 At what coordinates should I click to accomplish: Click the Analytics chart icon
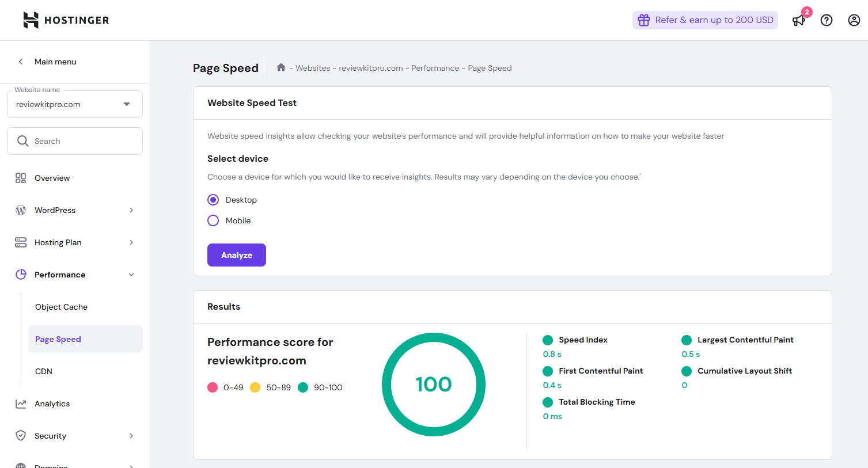pyautogui.click(x=21, y=404)
